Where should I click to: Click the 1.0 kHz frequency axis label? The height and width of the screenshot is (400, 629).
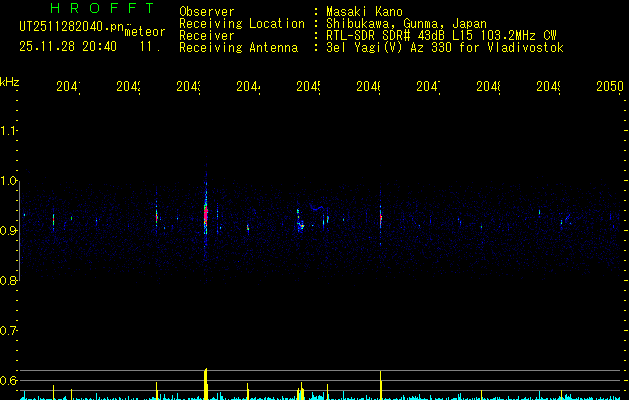[x=8, y=181]
